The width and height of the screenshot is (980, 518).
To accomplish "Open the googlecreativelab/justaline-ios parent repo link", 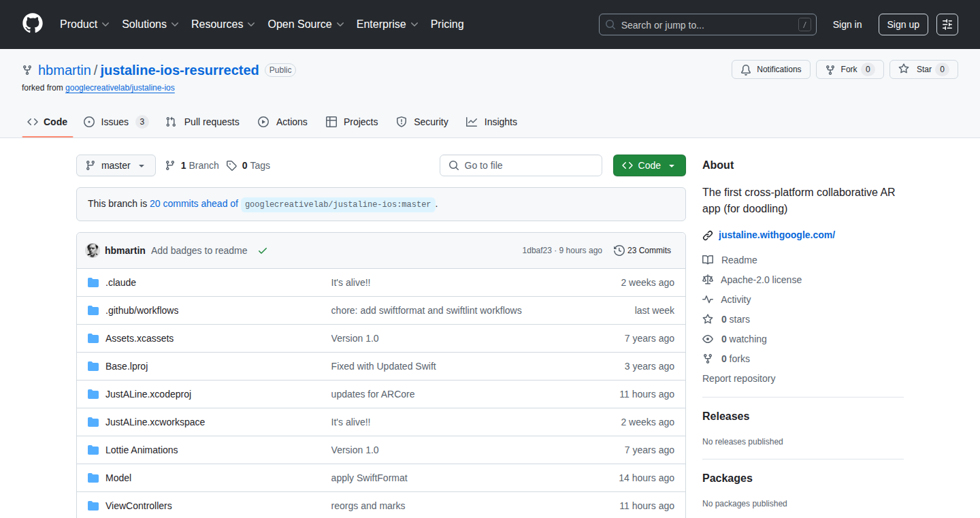I will tap(120, 88).
